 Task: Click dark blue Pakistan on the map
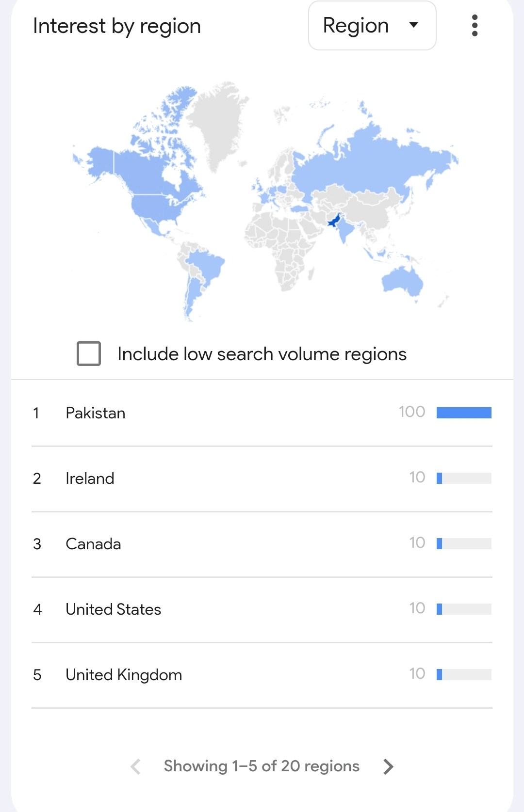tap(334, 221)
